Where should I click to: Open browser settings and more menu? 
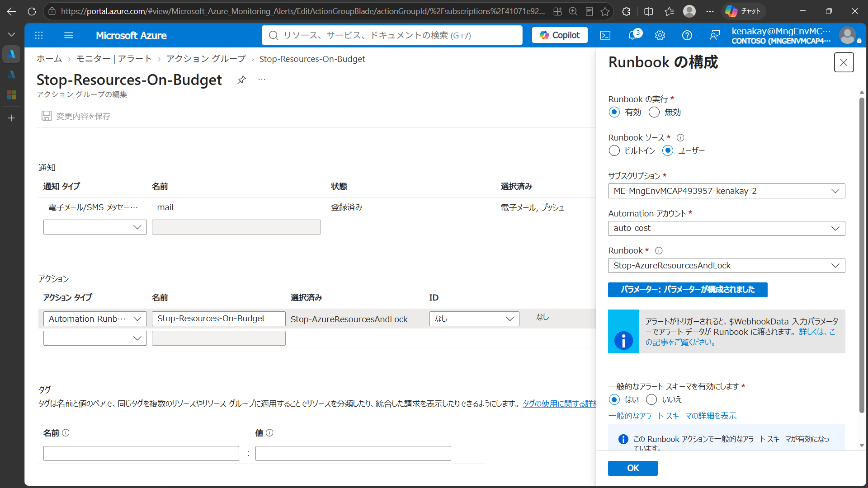(710, 11)
